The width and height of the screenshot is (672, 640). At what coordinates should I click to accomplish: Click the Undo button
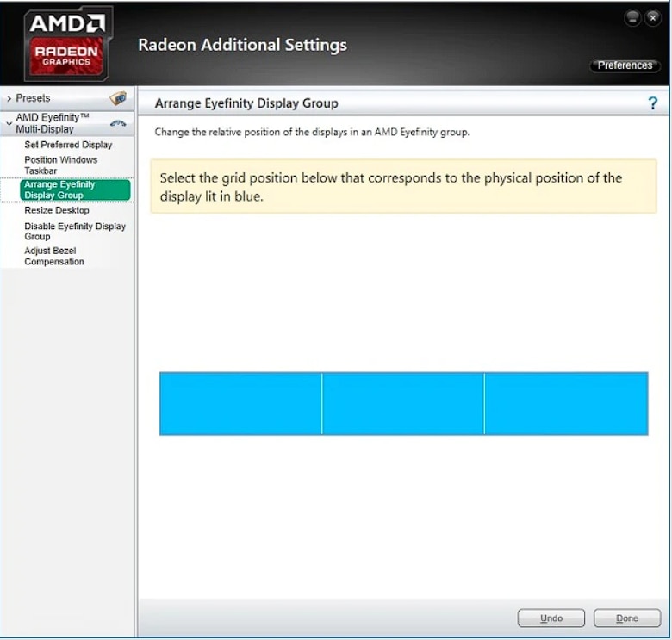pyautogui.click(x=551, y=618)
